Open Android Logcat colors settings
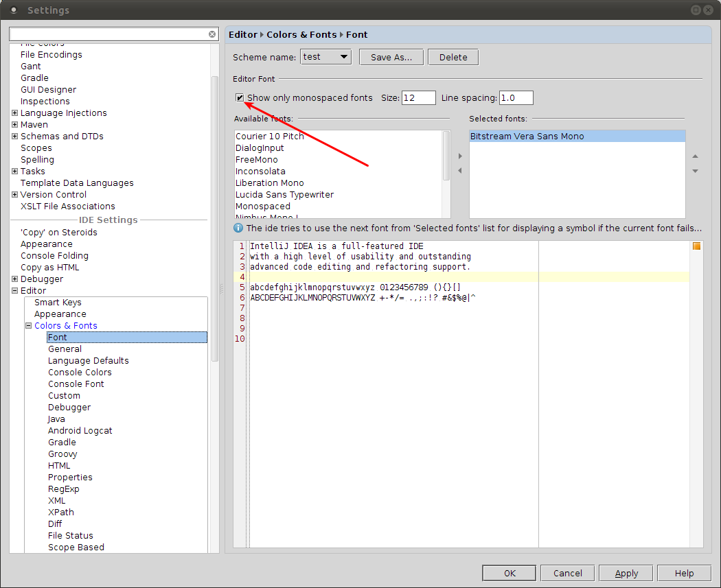Viewport: 721px width, 588px height. point(80,430)
